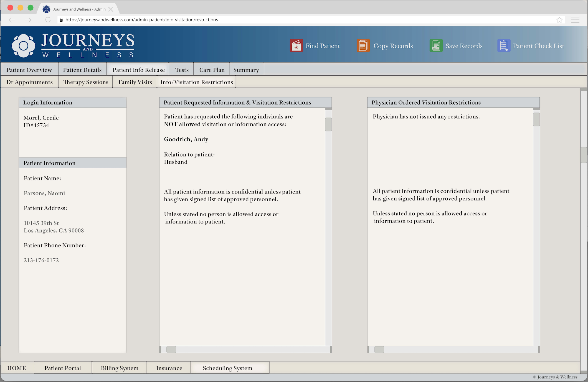Image resolution: width=588 pixels, height=382 pixels.
Task: Open the Therapy Sessions sub-tab
Action: point(86,82)
